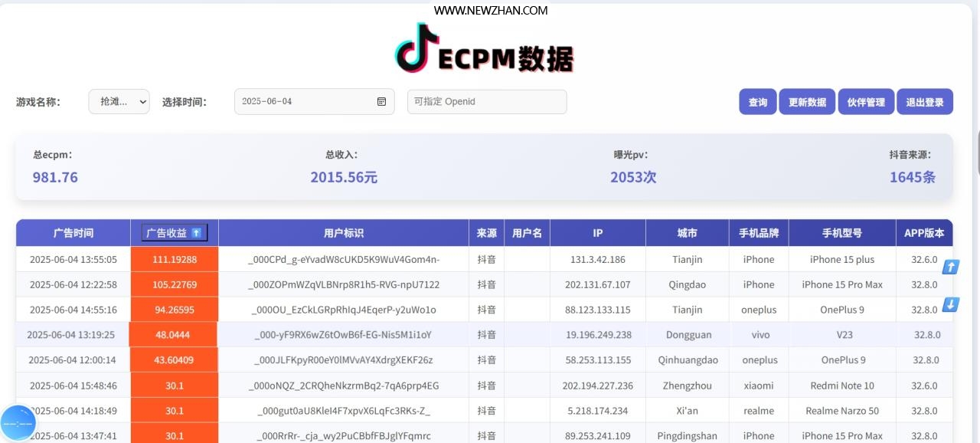The image size is (980, 443).
Task: Select the revenue cell 43.60409
Action: [175, 359]
